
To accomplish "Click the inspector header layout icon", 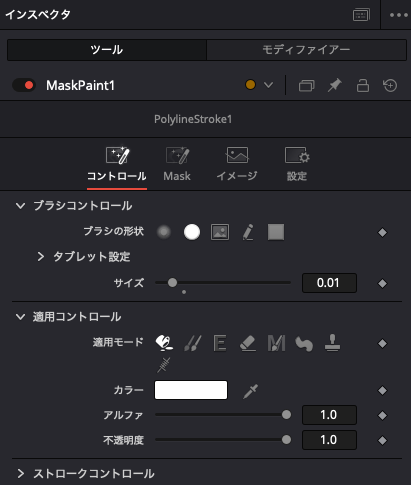I will coord(361,15).
